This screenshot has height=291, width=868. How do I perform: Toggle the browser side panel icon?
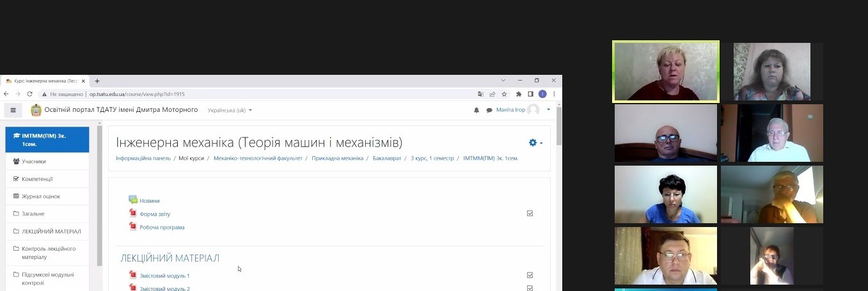(530, 94)
